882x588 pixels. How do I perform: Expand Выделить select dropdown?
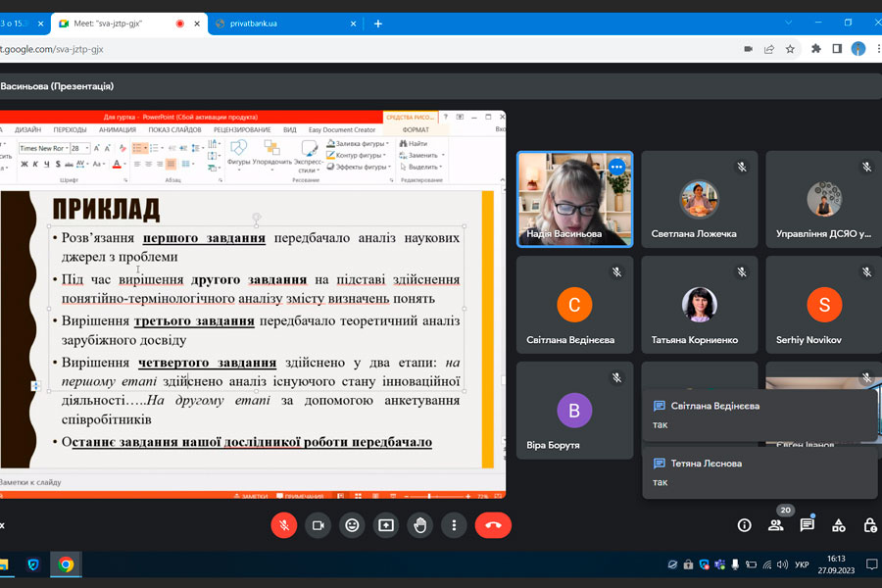pyautogui.click(x=420, y=167)
